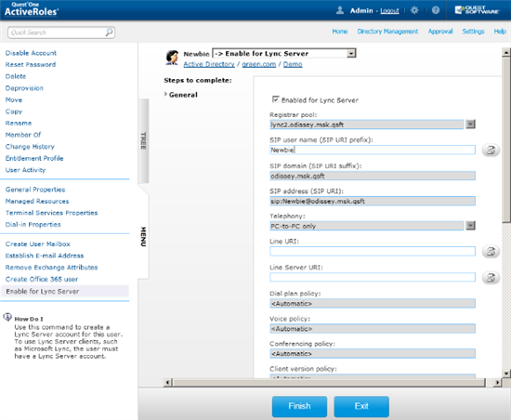Viewport: 511px width, 420px height.
Task: Click Establish E-mail Address
Action: (45, 256)
